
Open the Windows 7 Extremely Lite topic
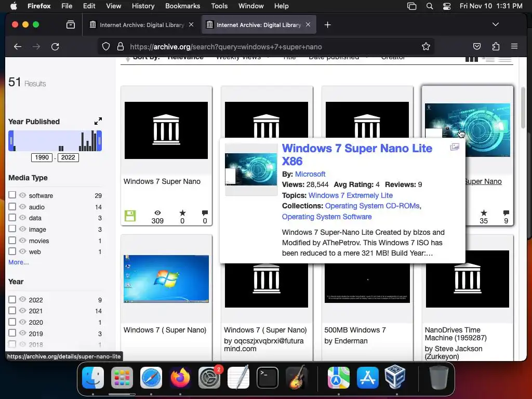click(351, 195)
